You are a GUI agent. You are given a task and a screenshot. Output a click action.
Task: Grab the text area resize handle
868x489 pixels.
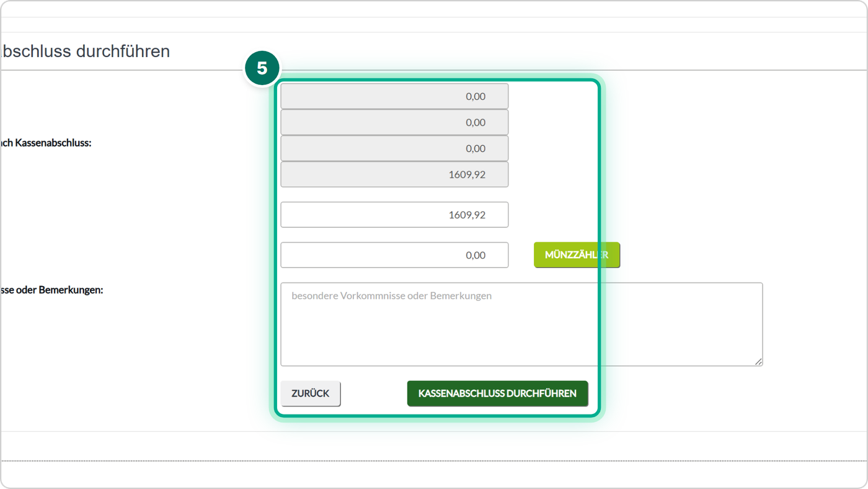[x=758, y=361]
